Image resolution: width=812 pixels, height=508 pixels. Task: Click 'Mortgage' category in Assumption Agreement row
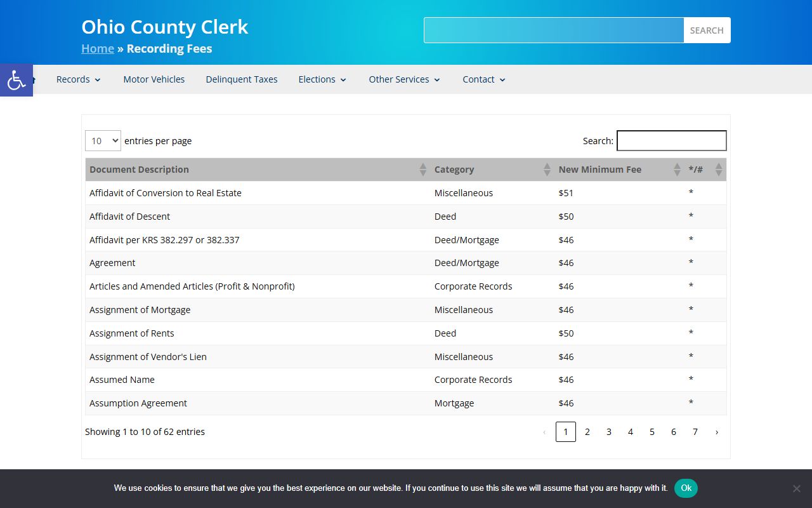pos(454,403)
